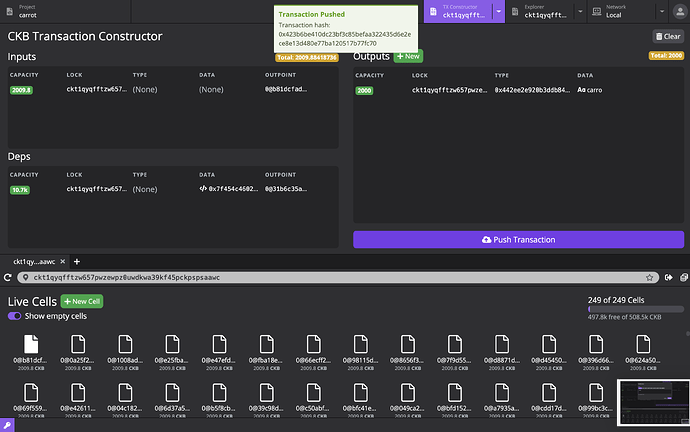Select live cell 0@e42611

point(78,400)
